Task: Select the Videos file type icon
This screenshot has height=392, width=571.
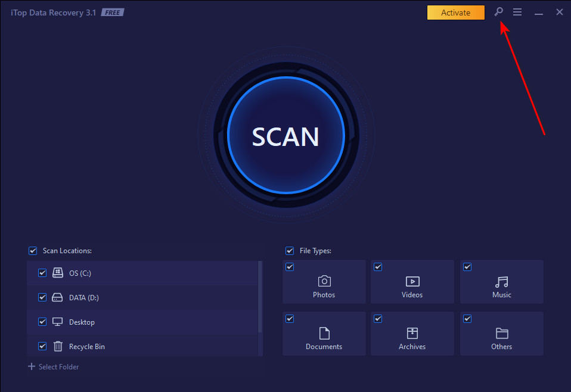Action: click(412, 281)
